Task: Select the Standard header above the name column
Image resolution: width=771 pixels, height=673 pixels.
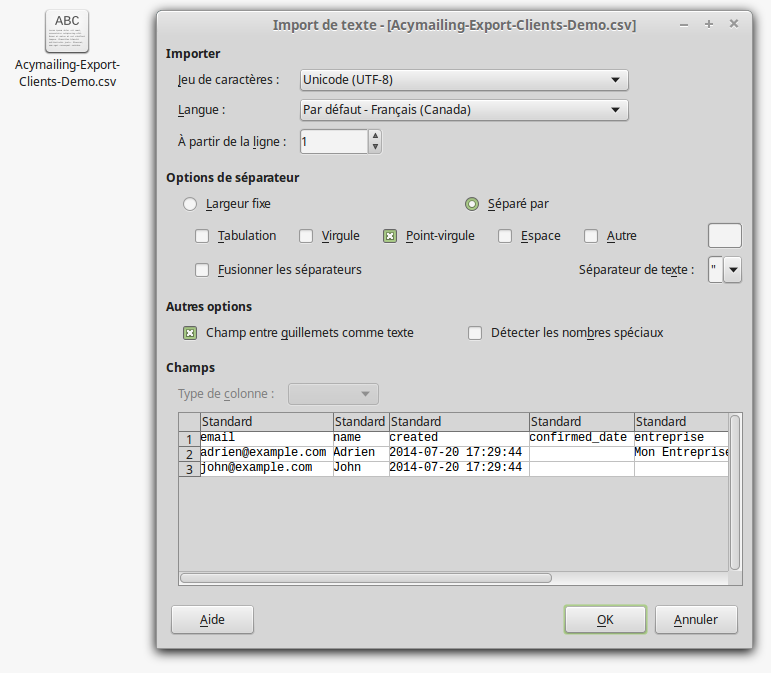Action: pos(361,422)
